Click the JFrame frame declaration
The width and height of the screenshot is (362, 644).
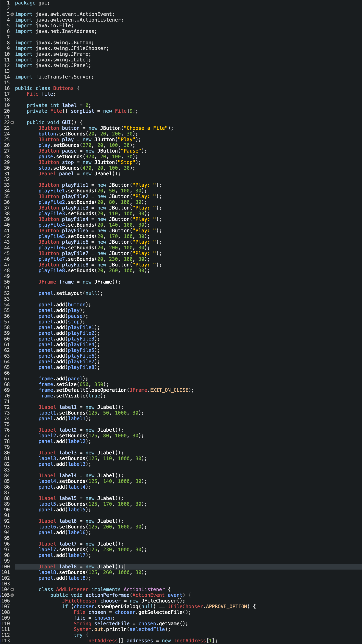79,282
